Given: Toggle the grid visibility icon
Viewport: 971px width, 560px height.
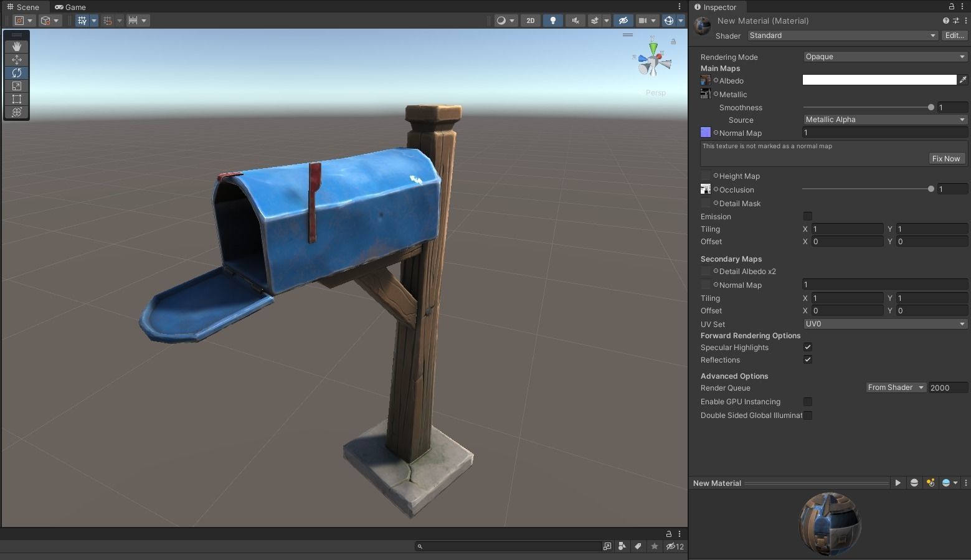Looking at the screenshot, I should [x=82, y=21].
